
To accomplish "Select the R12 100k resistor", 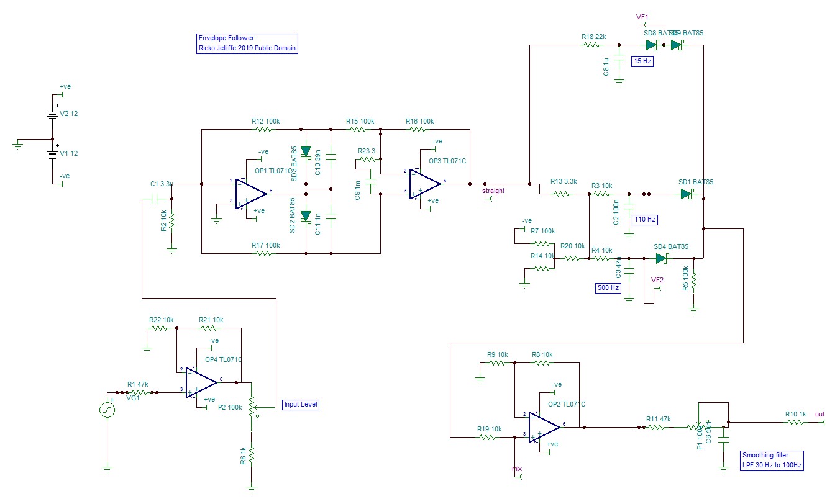I will [266, 130].
